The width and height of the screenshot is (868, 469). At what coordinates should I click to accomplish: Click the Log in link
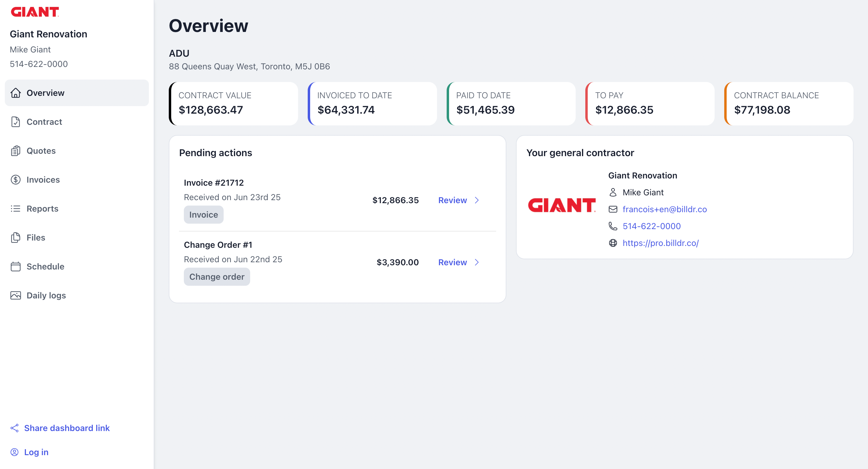pos(36,452)
